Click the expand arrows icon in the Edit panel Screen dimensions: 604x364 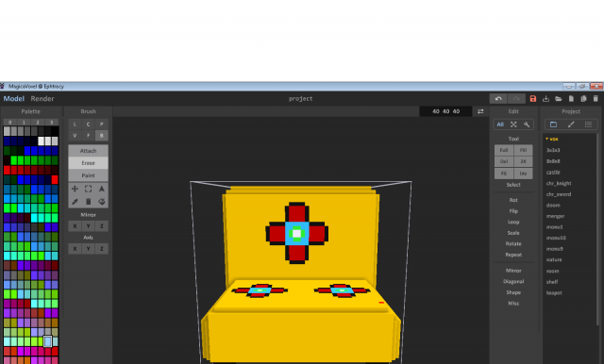(x=513, y=124)
